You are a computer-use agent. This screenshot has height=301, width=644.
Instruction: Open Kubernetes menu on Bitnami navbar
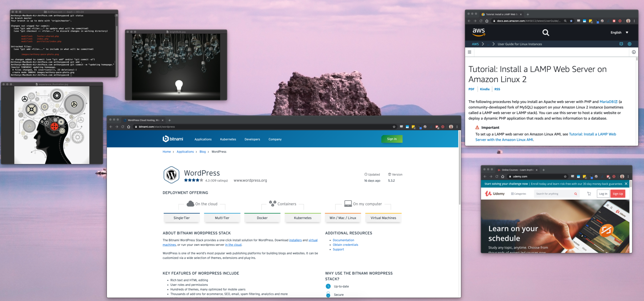point(228,139)
